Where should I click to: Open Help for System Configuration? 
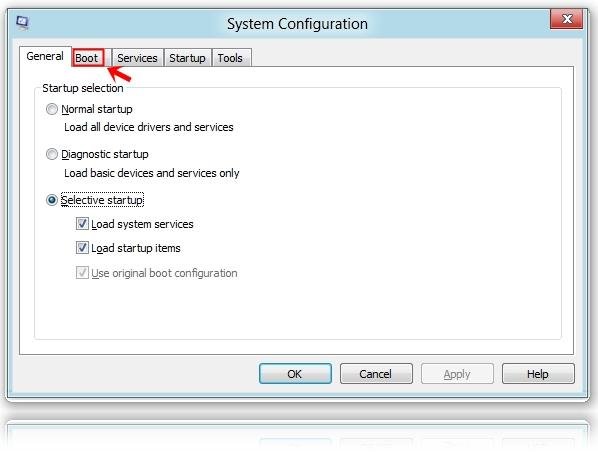[x=538, y=373]
